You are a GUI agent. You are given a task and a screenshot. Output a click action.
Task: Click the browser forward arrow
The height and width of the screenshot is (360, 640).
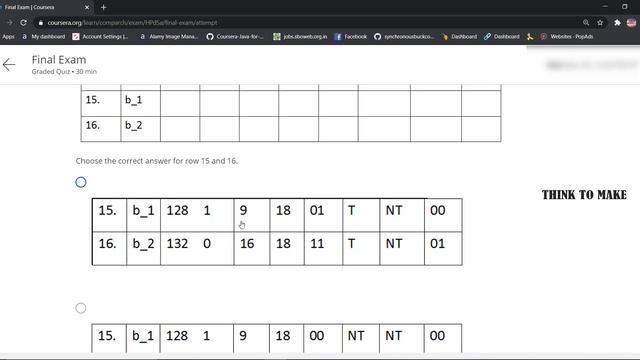(9, 23)
